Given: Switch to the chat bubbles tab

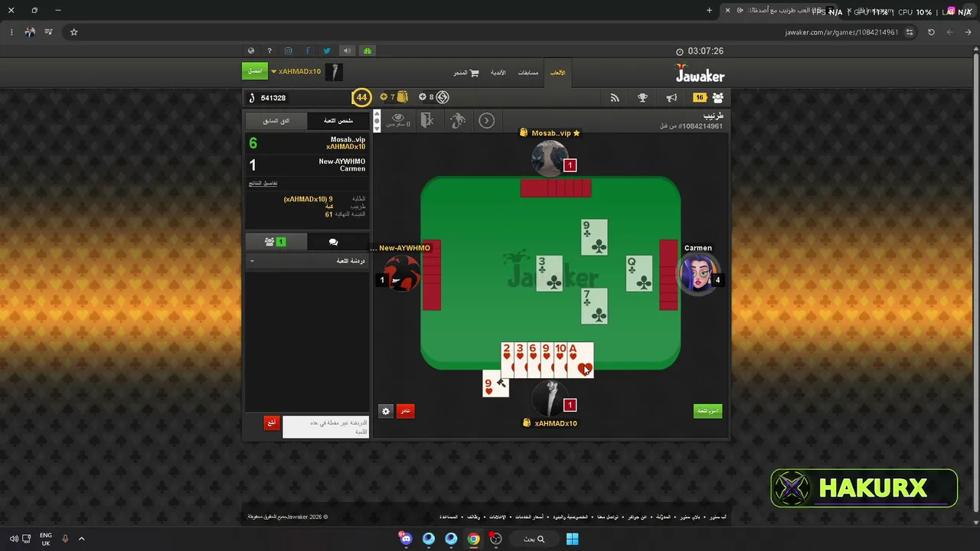Looking at the screenshot, I should (334, 242).
